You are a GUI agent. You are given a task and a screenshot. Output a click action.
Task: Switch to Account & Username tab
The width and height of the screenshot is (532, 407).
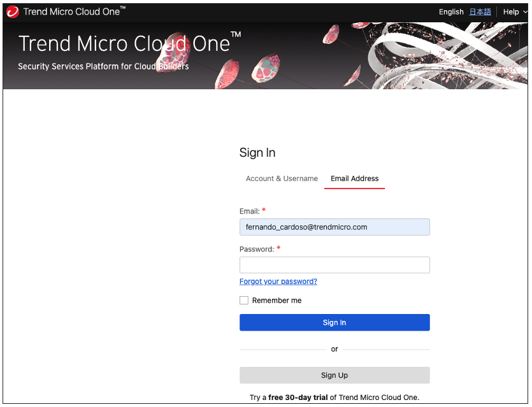point(282,179)
